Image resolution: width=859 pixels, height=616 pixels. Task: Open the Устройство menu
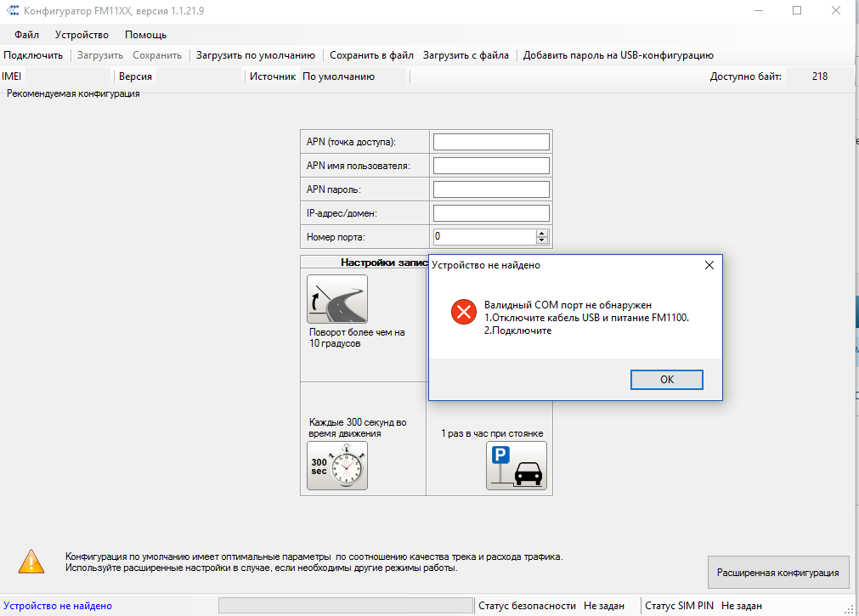pos(82,35)
